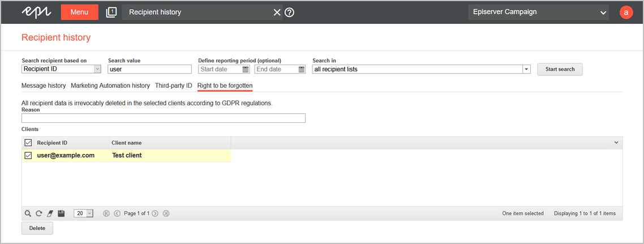Viewport: 644px width, 244px height.
Task: Click the Delete button
Action: click(x=37, y=228)
